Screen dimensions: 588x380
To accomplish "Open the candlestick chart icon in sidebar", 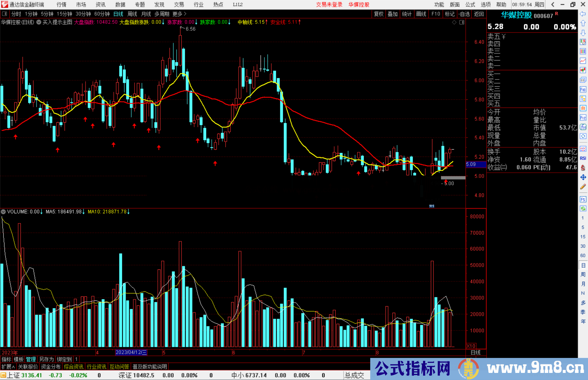I will point(583,70).
